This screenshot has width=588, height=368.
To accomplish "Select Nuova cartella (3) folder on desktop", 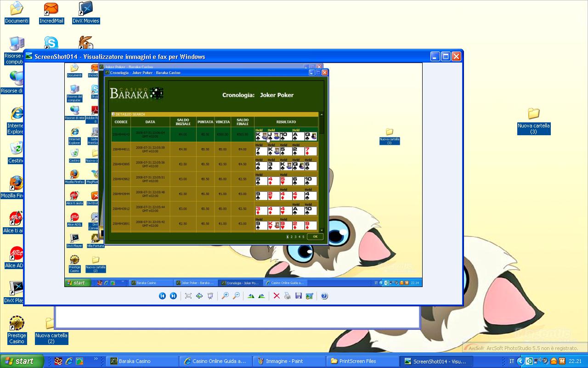I will click(x=533, y=121).
